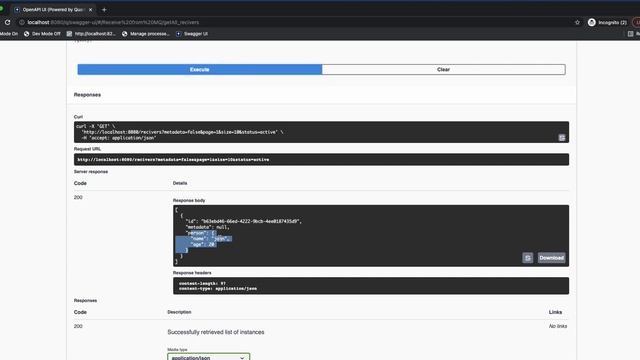
Task: Open the reading list icon on bookmarks bar
Action: pos(631,34)
